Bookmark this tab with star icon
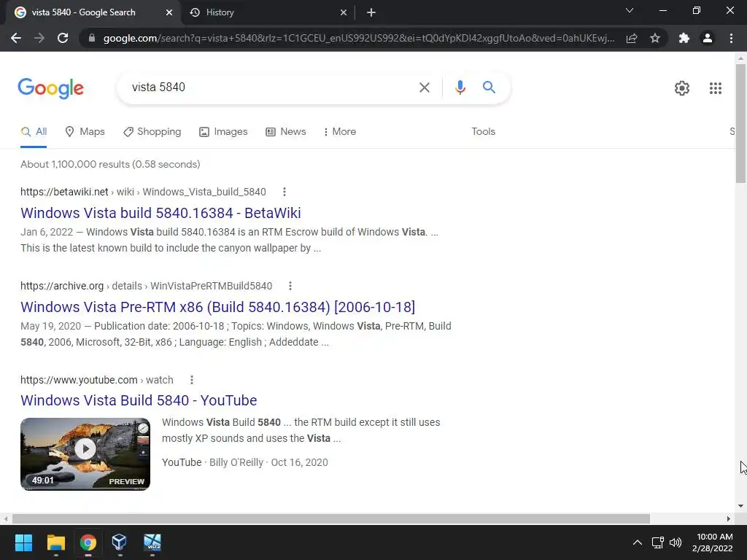Viewport: 747px width, 560px height. coord(656,38)
